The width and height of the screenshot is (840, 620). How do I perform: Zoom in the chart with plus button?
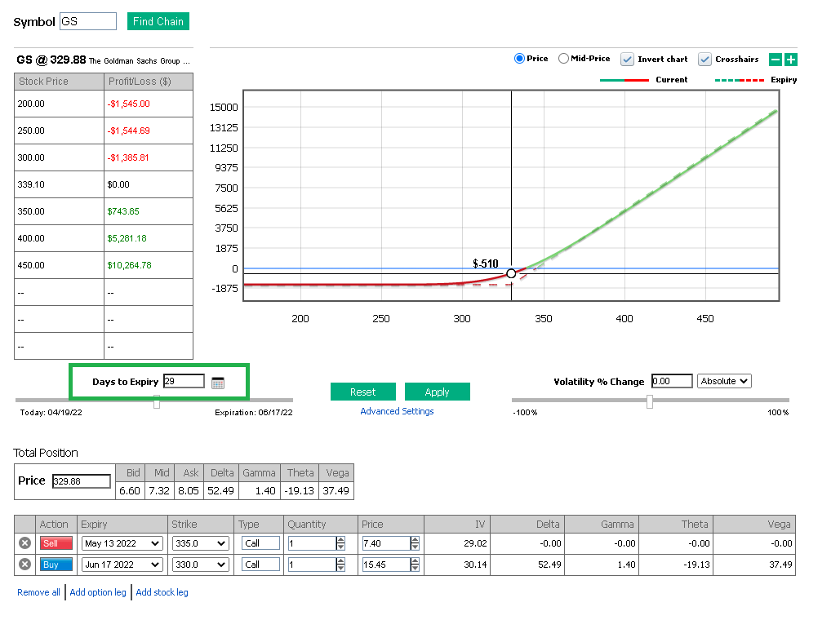791,60
